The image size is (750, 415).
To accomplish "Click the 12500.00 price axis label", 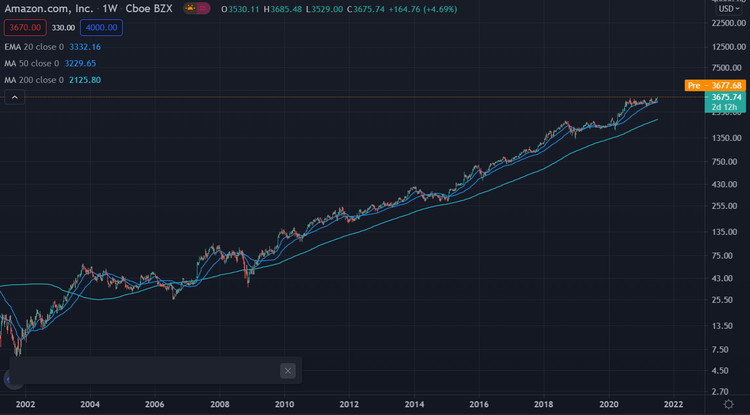I will [x=726, y=47].
